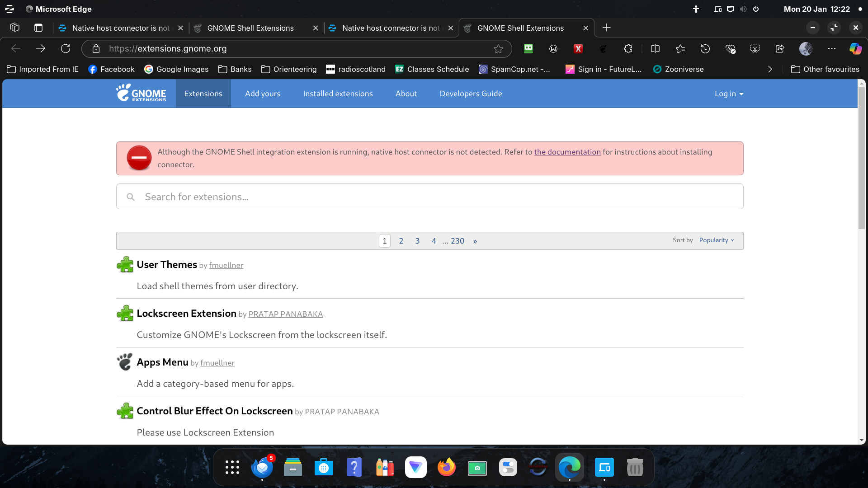868x488 pixels.
Task: Click the browser refresh icon
Action: 66,49
